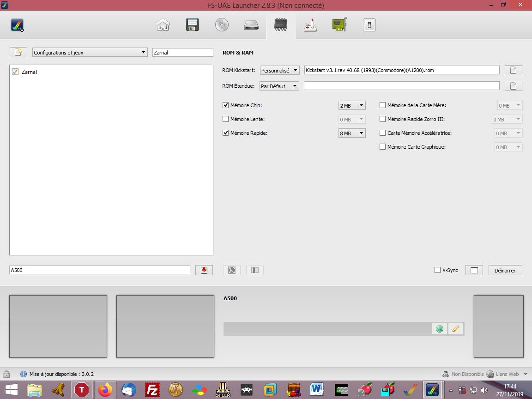Screen dimensions: 532x399
Task: Open the Mémoire Rapide 8 MB dropdown
Action: (351, 133)
